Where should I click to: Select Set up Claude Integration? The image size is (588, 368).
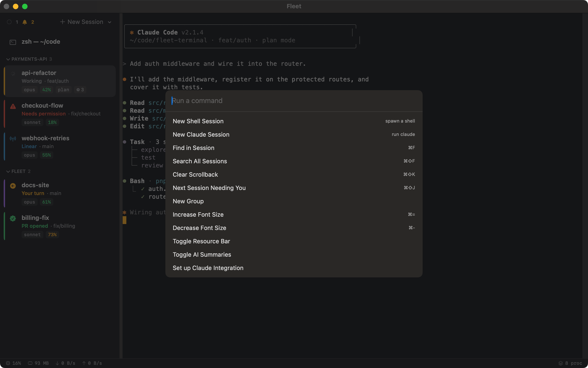[294, 268]
